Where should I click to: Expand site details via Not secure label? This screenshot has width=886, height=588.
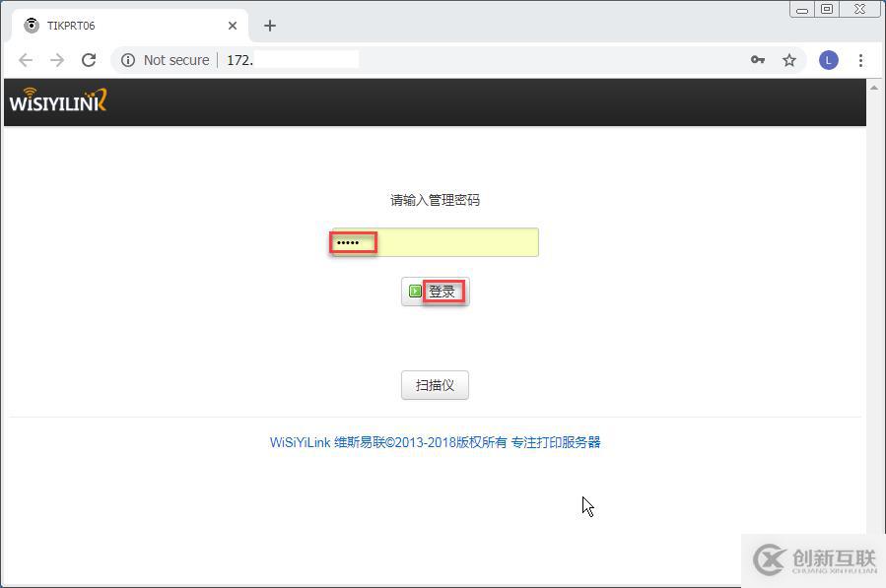[175, 59]
